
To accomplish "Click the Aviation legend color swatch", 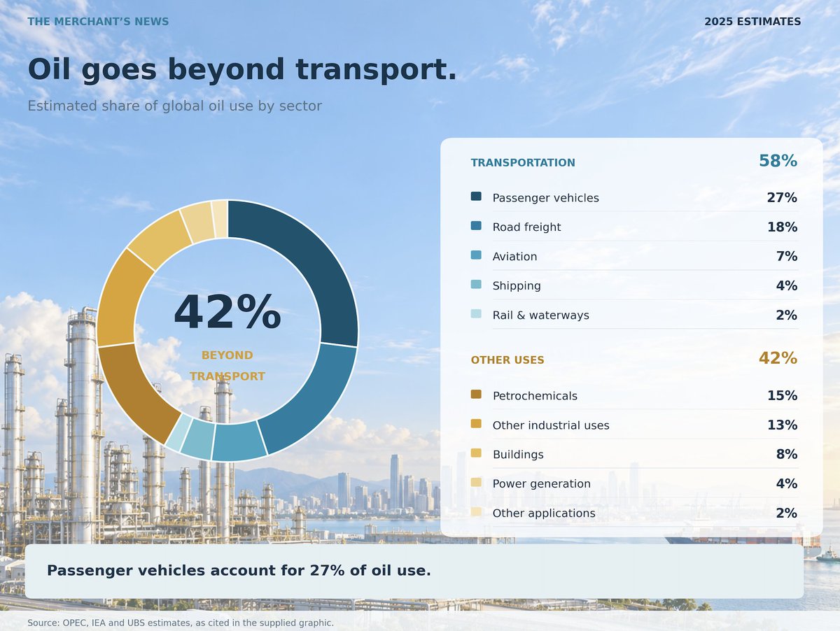I will point(476,256).
